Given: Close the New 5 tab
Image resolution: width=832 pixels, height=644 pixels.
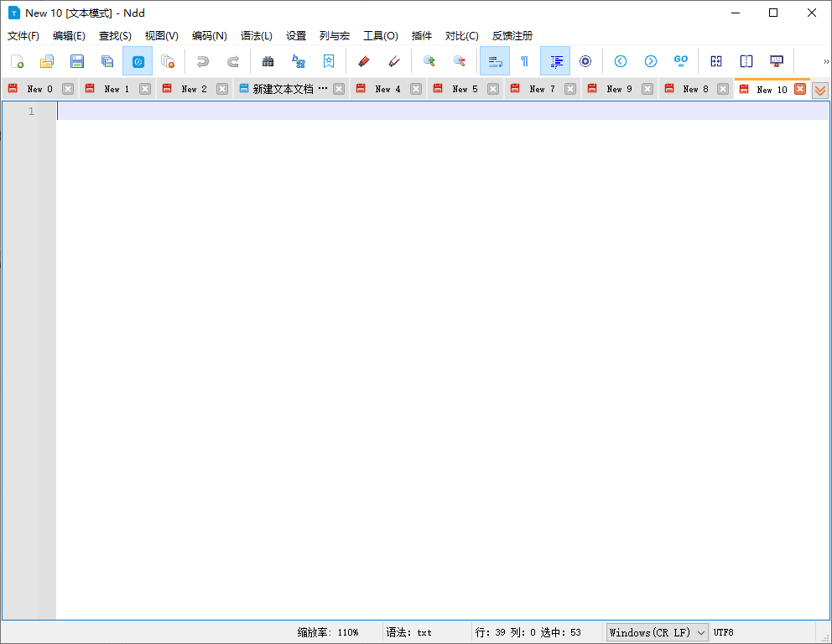Looking at the screenshot, I should point(493,89).
